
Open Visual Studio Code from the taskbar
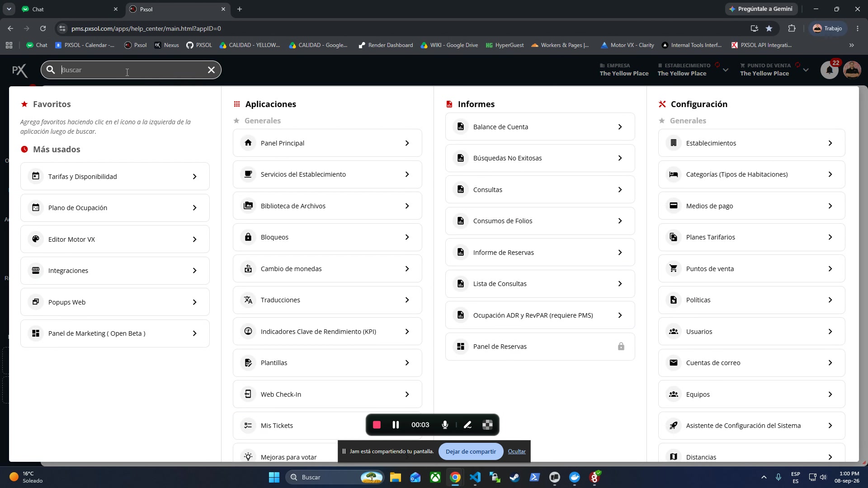(475, 477)
